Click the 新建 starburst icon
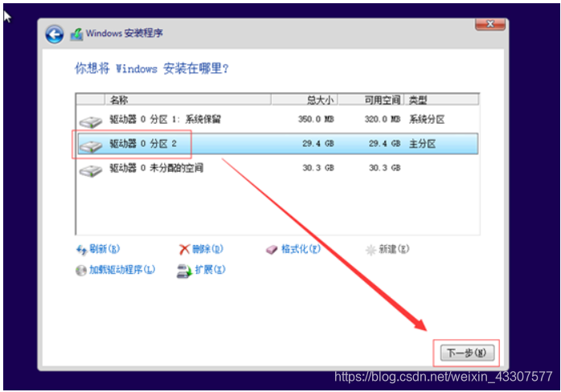561x392 pixels. (x=371, y=250)
